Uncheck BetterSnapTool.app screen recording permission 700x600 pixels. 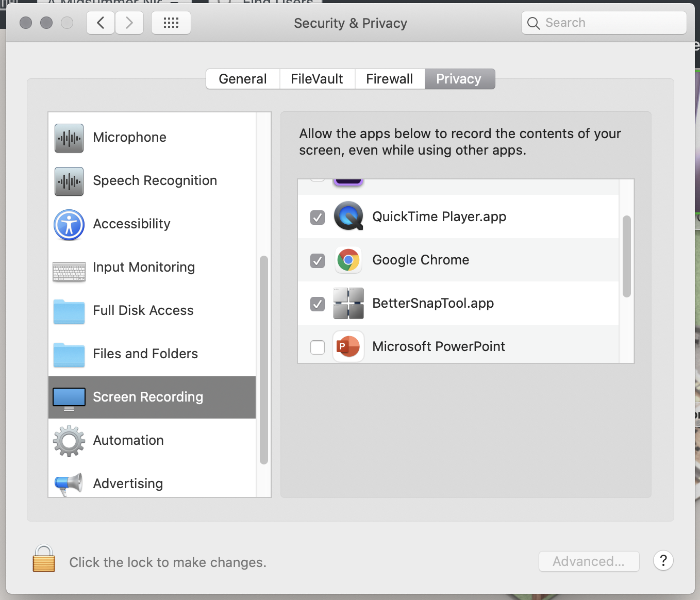point(317,304)
